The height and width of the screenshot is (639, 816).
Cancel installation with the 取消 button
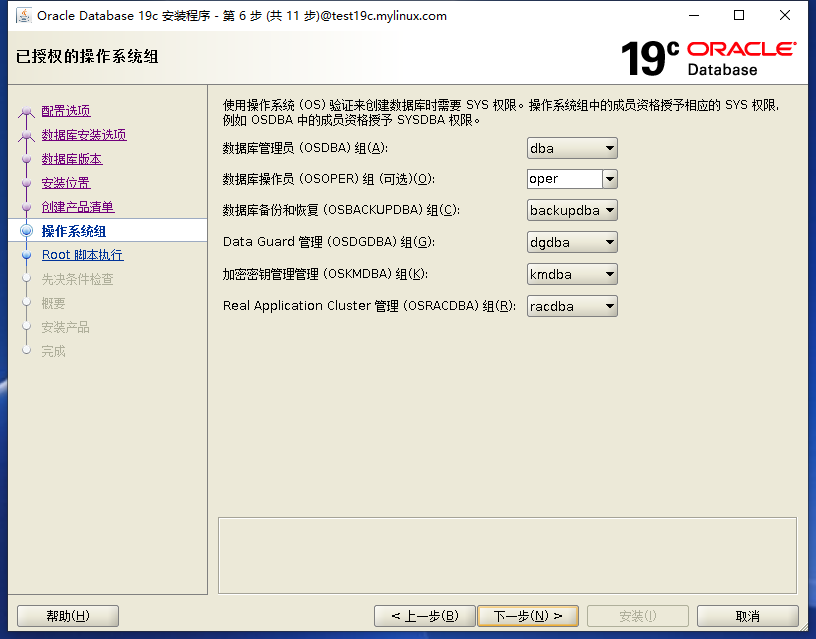(748, 616)
